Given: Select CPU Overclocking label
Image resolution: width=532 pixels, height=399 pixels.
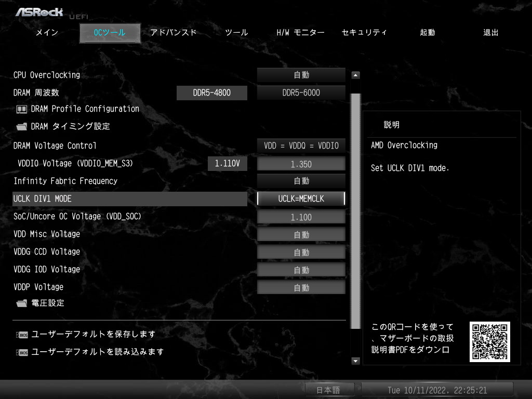Looking at the screenshot, I should [x=47, y=75].
